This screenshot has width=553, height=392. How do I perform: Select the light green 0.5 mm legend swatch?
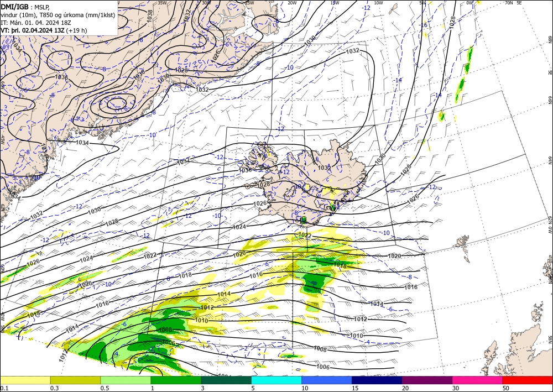[x=126, y=380]
